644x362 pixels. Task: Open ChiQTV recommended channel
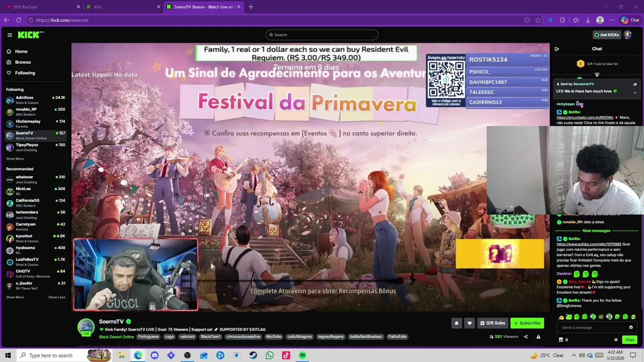pyautogui.click(x=35, y=274)
